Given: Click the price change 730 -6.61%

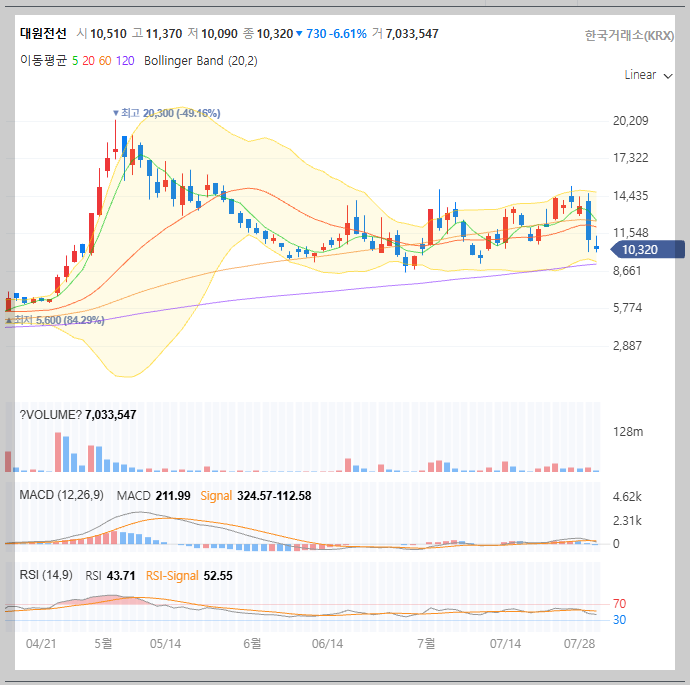Looking at the screenshot, I should coord(336,34).
